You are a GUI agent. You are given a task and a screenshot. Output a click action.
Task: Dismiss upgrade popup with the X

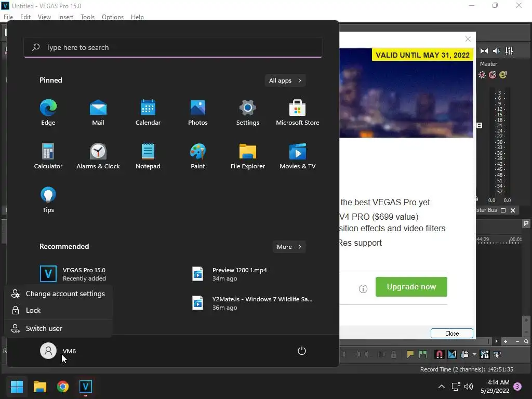[x=468, y=39]
